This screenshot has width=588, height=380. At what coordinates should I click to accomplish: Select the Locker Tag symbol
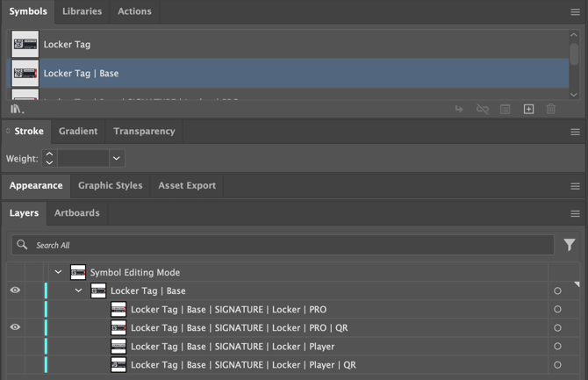(67, 44)
